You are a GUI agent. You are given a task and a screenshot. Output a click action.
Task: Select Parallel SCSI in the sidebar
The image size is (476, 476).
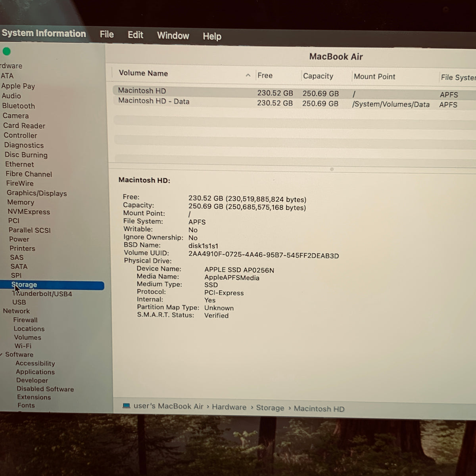(x=29, y=230)
